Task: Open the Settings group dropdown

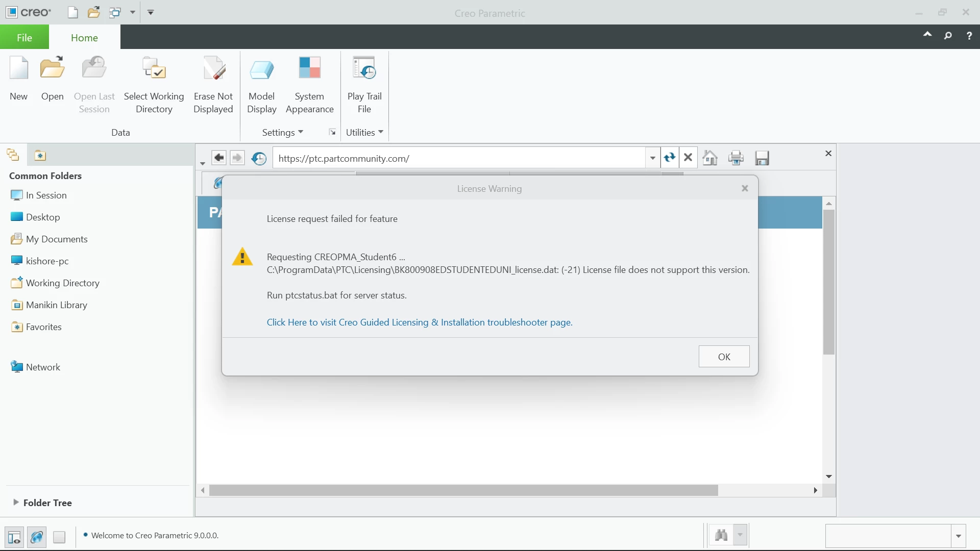Action: [282, 133]
